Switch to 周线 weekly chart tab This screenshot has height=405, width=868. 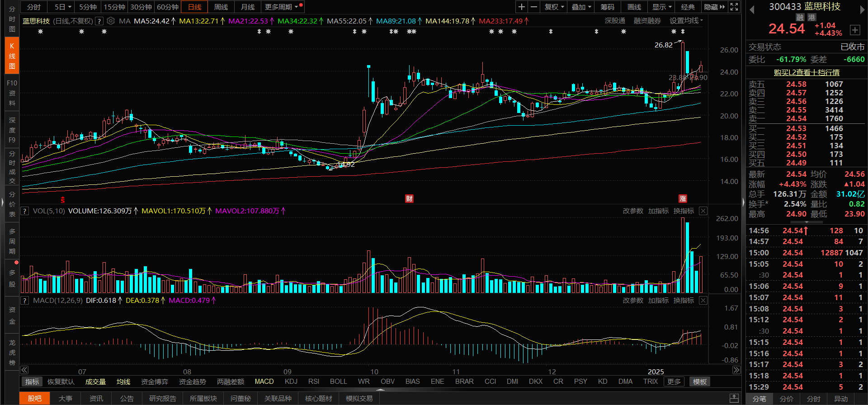click(221, 7)
